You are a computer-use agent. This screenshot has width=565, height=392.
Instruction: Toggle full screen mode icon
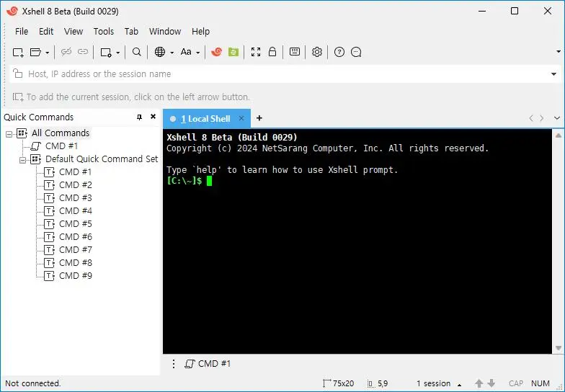coord(256,52)
